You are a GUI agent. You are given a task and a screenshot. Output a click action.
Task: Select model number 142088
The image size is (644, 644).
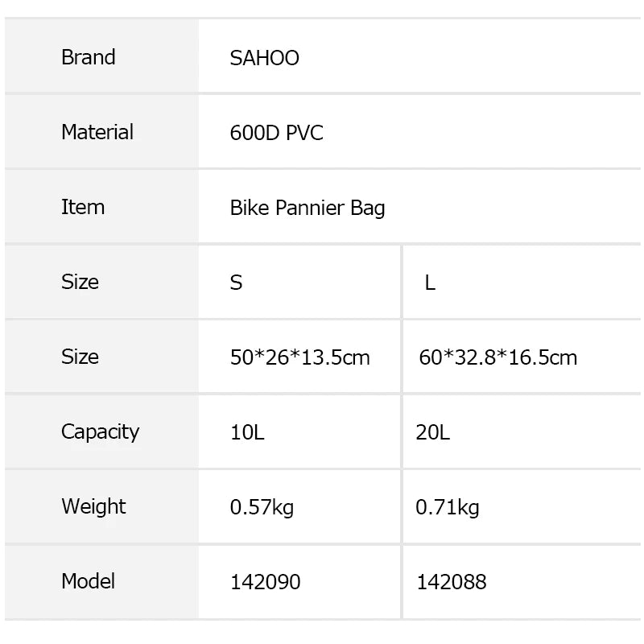[451, 582]
